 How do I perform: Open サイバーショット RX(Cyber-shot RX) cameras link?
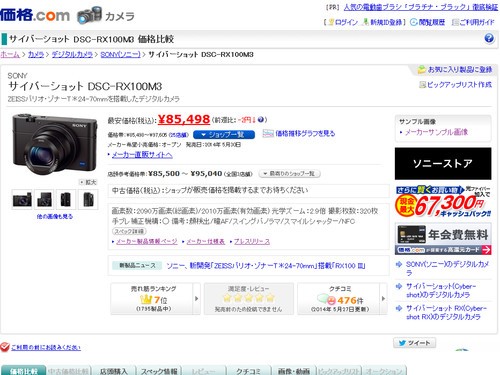tap(446, 312)
